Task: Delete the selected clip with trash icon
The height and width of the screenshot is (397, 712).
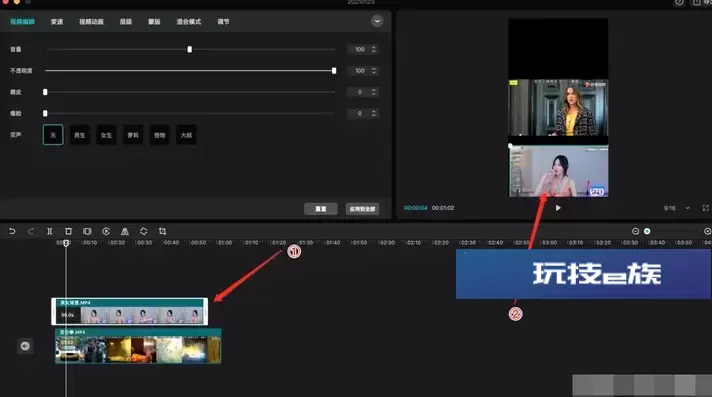Action: click(68, 231)
